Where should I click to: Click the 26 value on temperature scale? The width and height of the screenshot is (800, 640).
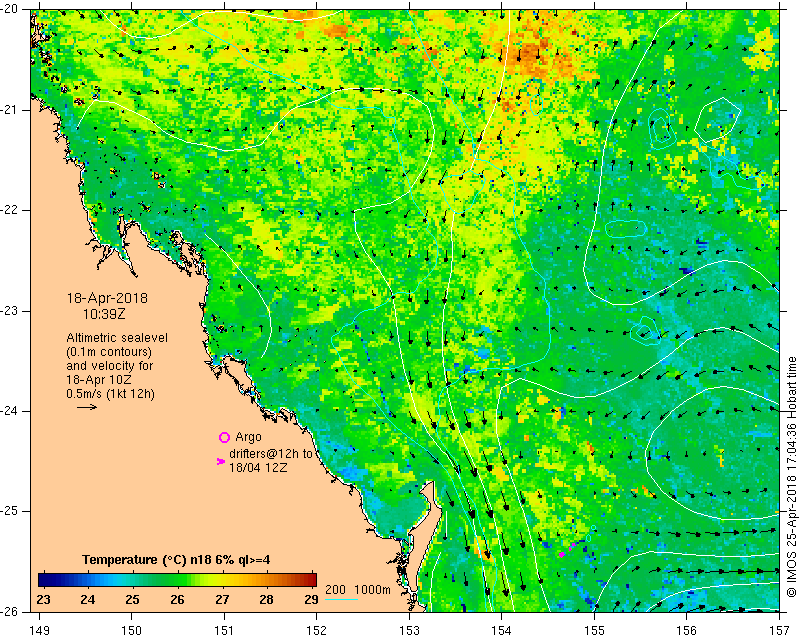[x=177, y=599]
